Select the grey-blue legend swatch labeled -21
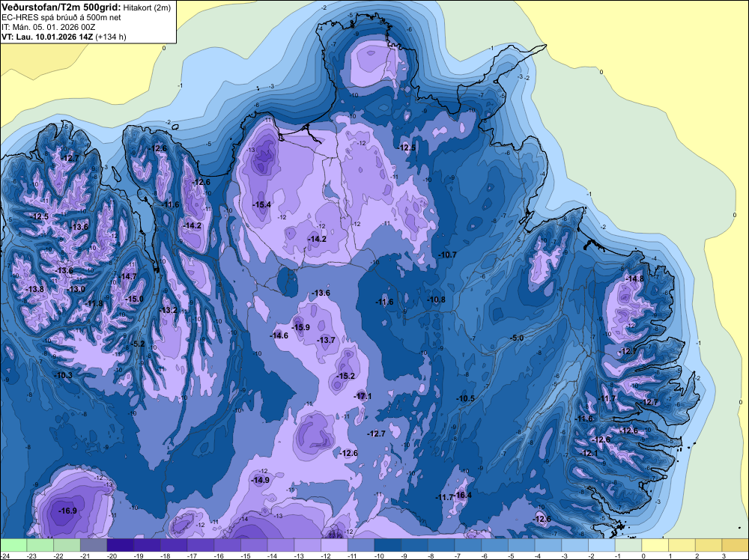Image resolution: width=749 pixels, height=560 pixels. pyautogui.click(x=94, y=545)
